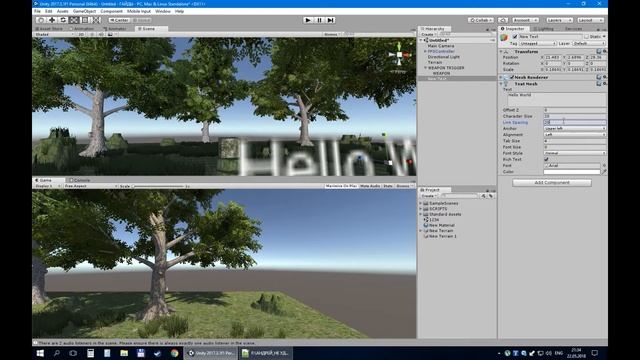Expand the Standard Assets folder
Viewport: 640px width, 360px height.
421,214
